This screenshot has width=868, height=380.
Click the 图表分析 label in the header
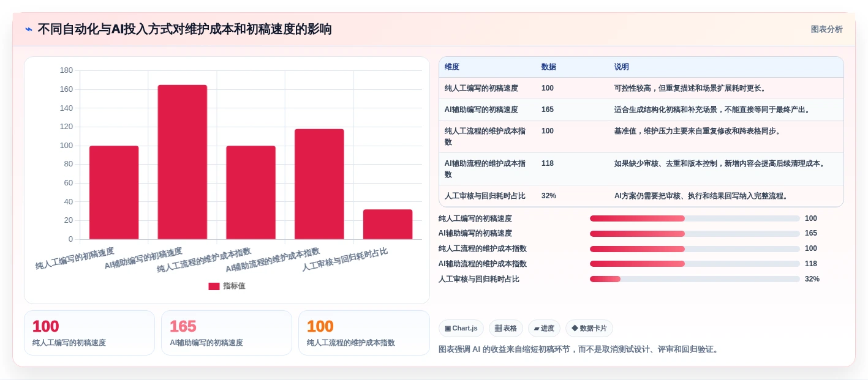click(826, 29)
